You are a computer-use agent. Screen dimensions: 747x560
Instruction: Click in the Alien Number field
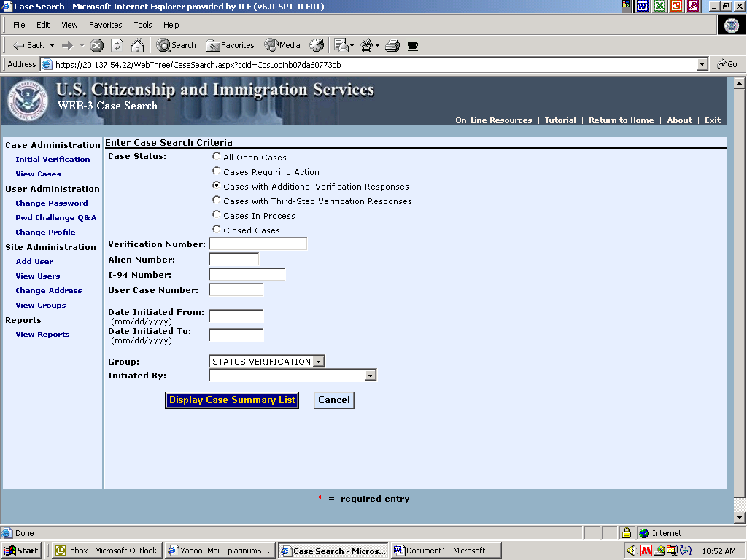pos(234,259)
